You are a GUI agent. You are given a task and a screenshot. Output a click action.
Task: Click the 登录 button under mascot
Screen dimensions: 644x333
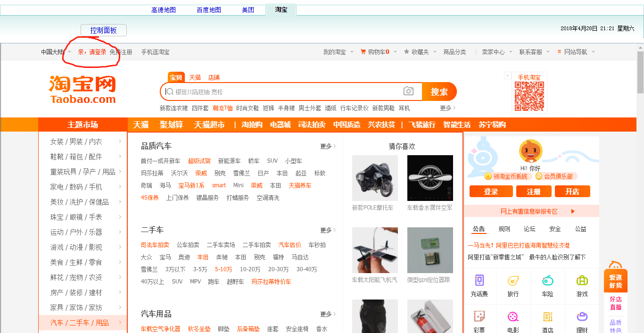tap(491, 191)
